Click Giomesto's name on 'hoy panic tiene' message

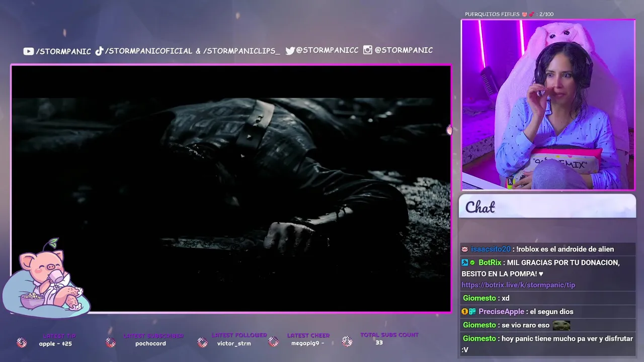tap(479, 339)
